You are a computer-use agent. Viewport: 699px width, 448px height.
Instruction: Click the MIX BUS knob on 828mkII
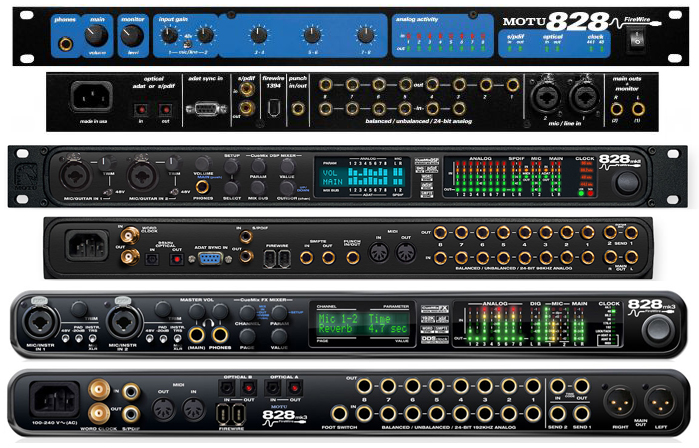258,188
